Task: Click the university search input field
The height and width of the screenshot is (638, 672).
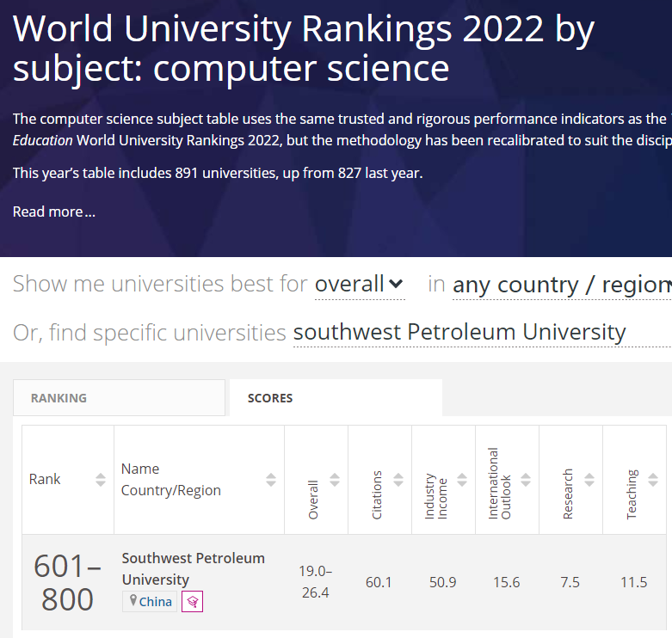Action: pos(459,332)
